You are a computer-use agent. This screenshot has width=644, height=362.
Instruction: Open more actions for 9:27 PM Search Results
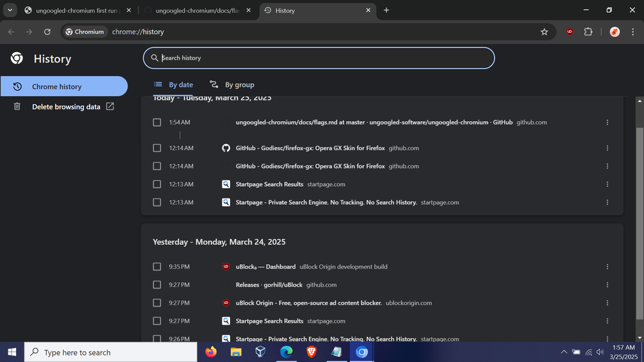pyautogui.click(x=607, y=321)
